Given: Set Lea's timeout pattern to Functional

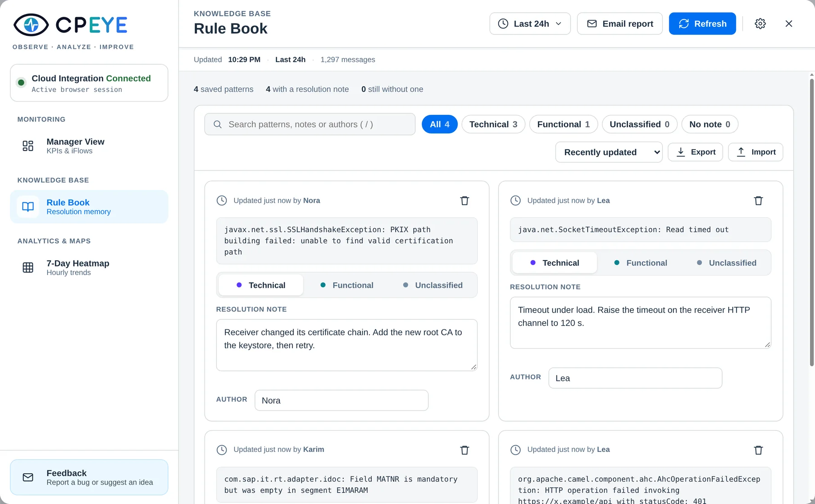Looking at the screenshot, I should [x=641, y=263].
